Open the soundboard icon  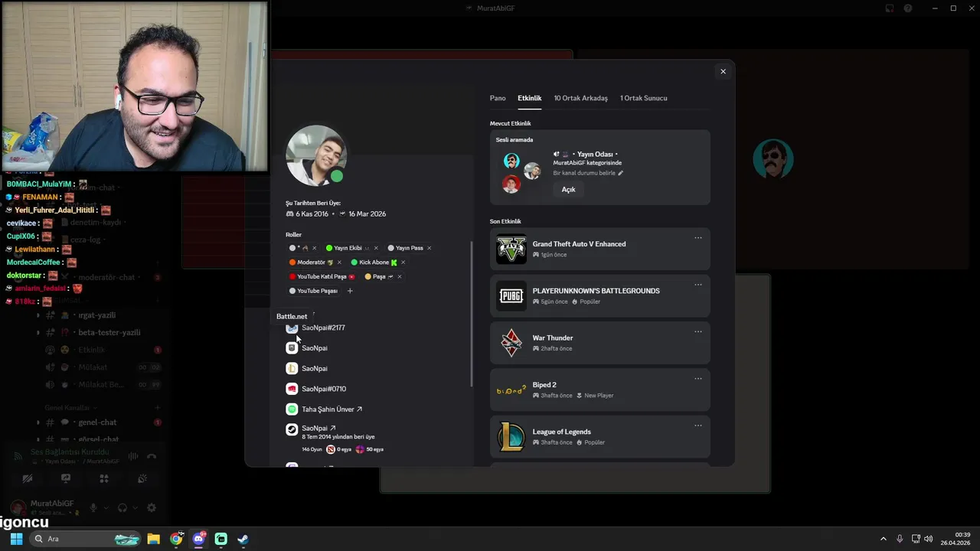click(x=142, y=479)
